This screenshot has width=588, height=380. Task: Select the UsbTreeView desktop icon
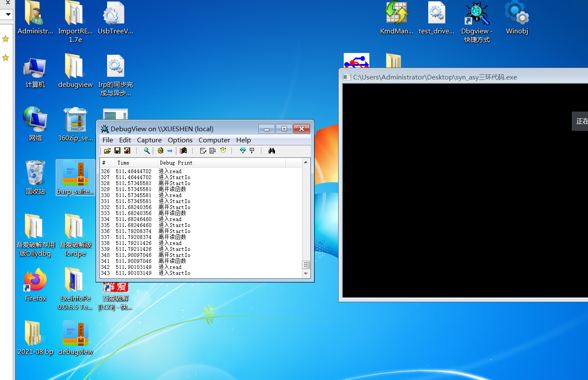[x=115, y=18]
